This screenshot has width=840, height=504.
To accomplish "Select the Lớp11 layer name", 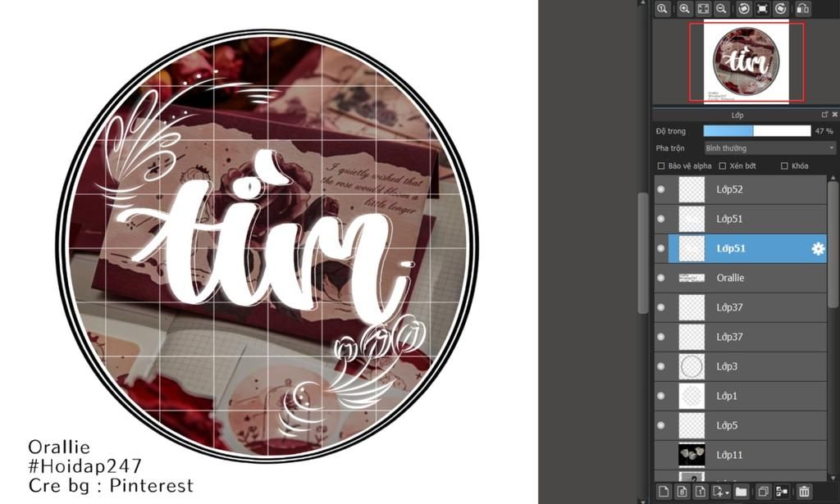I will 729,455.
